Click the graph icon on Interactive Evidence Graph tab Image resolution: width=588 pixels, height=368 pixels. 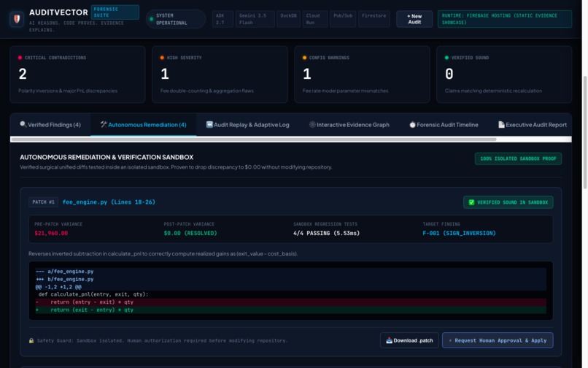tap(312, 124)
